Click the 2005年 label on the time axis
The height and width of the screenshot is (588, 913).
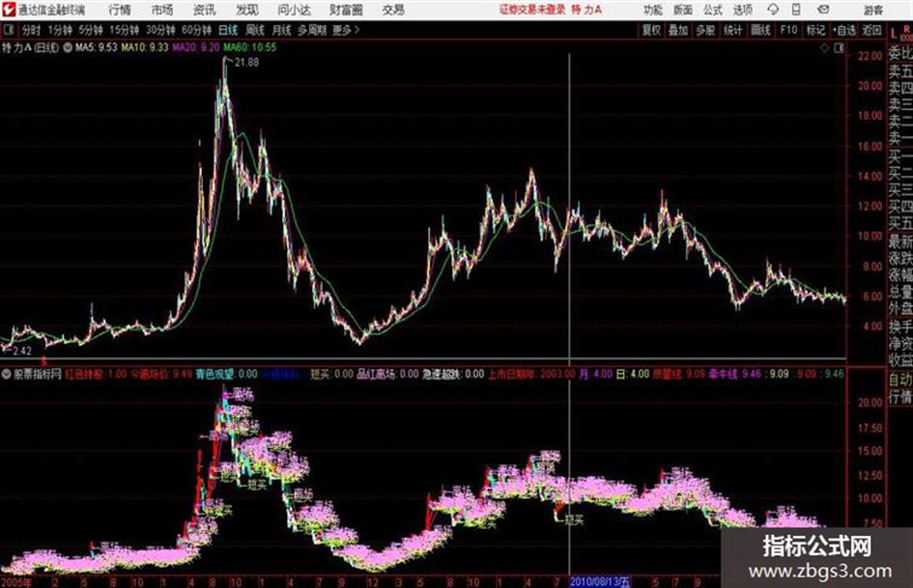(16, 581)
